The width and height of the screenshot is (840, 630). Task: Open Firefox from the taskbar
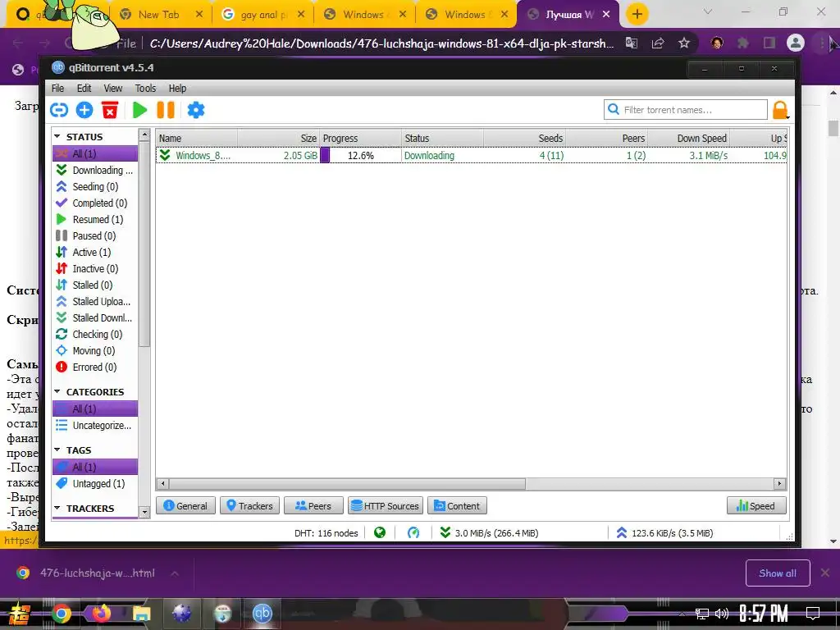pos(101,614)
